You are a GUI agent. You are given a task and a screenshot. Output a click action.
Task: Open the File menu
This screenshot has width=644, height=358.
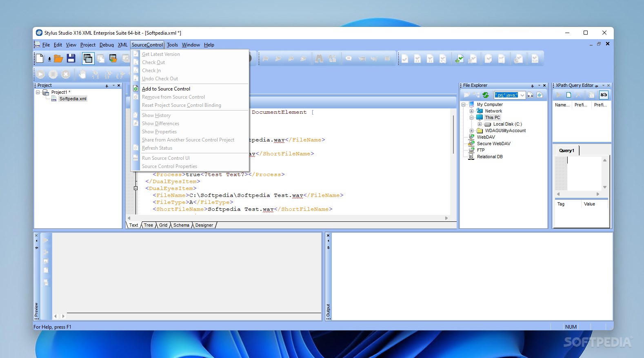click(x=46, y=45)
